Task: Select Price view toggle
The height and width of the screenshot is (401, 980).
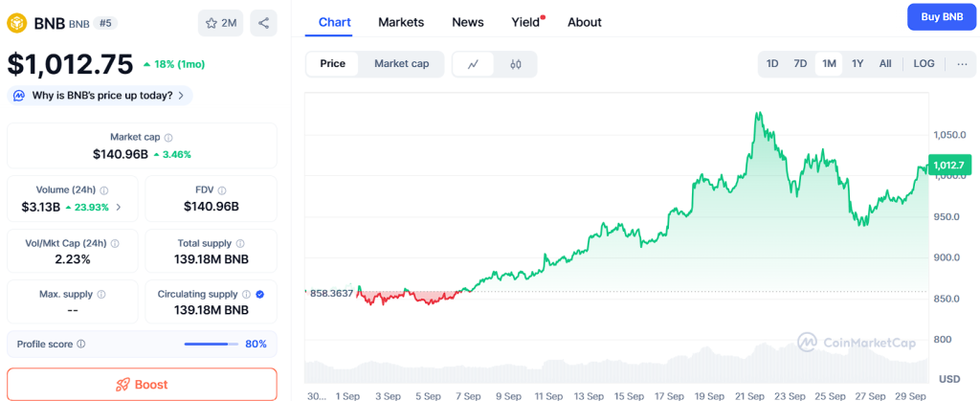Action: coord(332,64)
